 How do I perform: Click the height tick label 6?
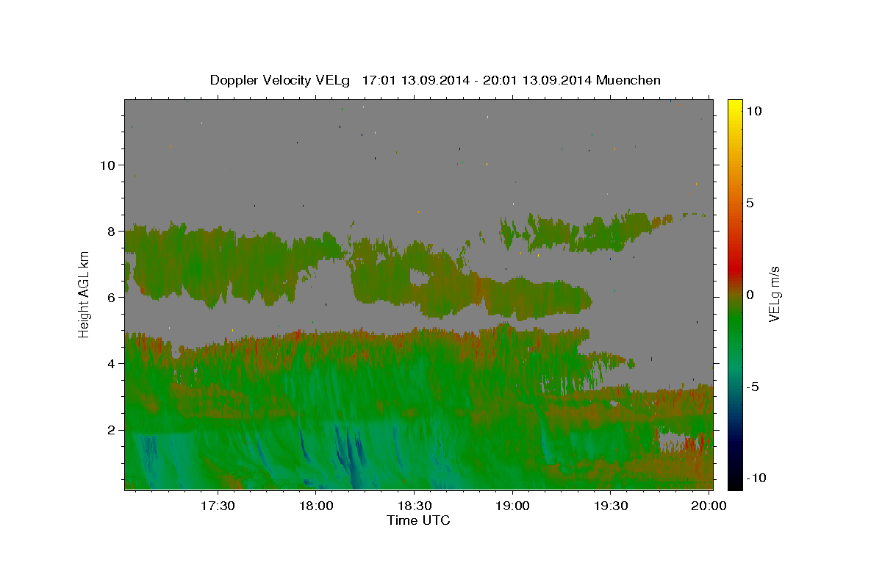tap(110, 298)
